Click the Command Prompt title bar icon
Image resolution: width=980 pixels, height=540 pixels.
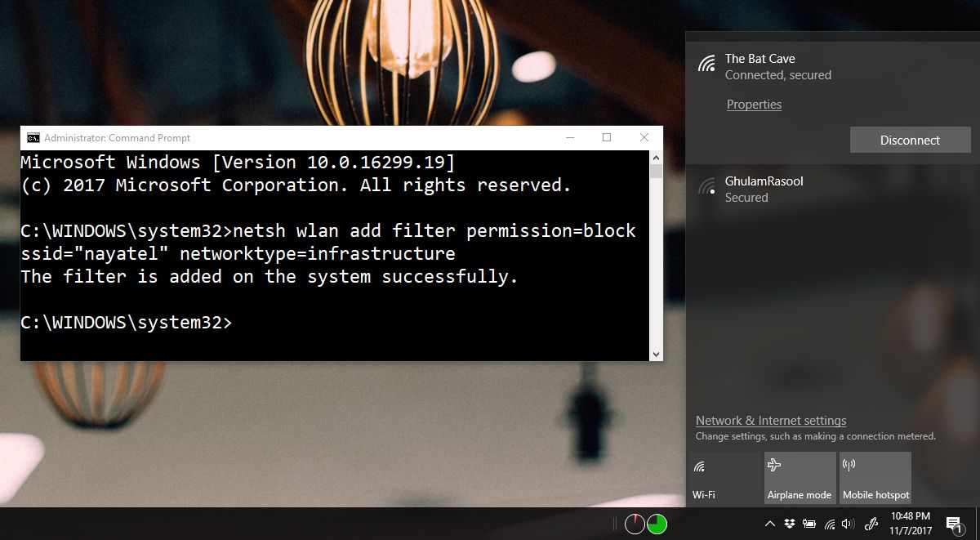point(33,138)
